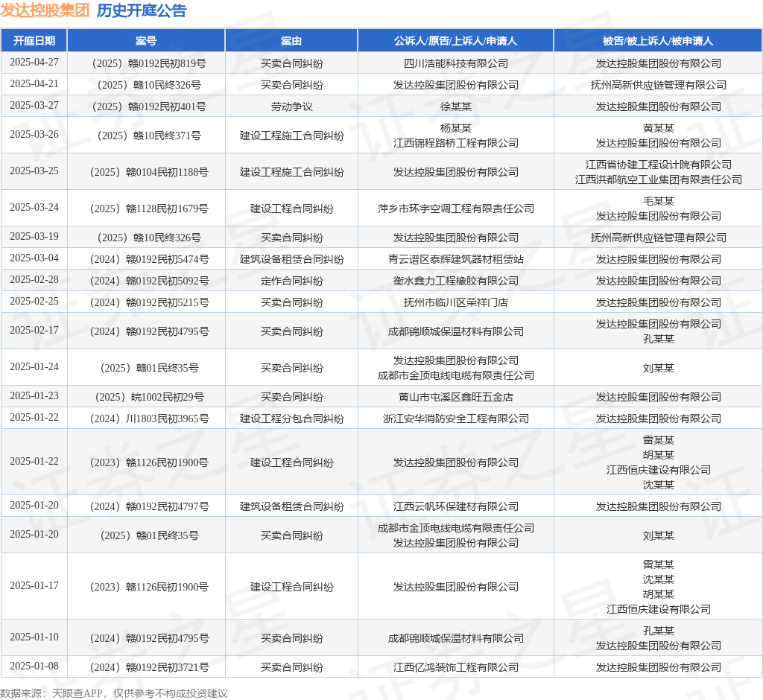763x700 pixels.
Task: Select date cell 2025-01-08
Action: pos(34,666)
